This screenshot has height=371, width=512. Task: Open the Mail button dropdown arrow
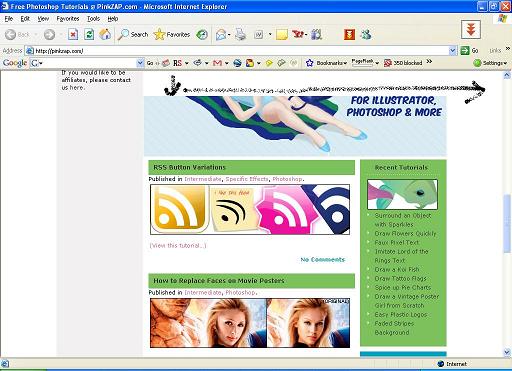[x=229, y=34]
